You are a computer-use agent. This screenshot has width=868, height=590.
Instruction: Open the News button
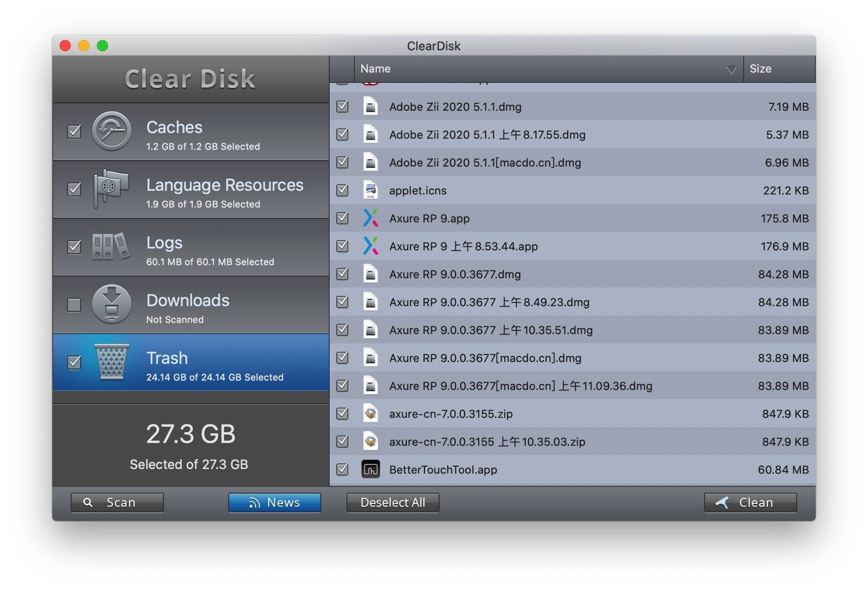(275, 503)
